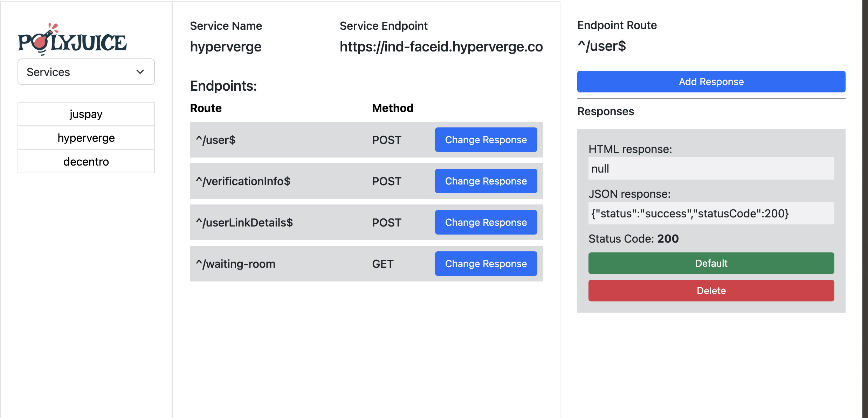Click the HTML response null field

point(711,168)
